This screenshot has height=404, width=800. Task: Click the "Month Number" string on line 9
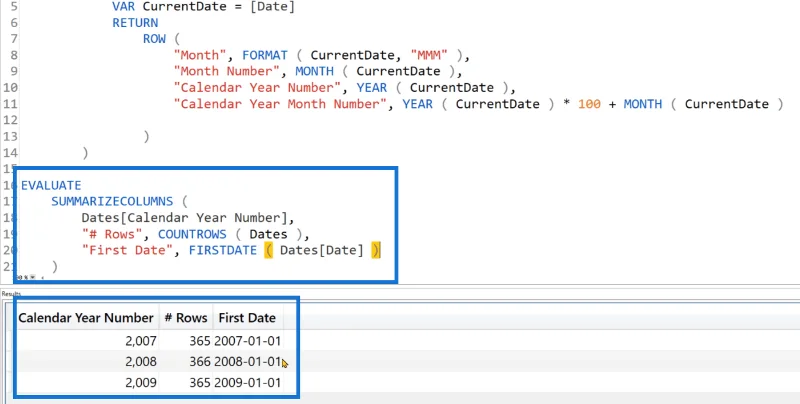tap(227, 71)
